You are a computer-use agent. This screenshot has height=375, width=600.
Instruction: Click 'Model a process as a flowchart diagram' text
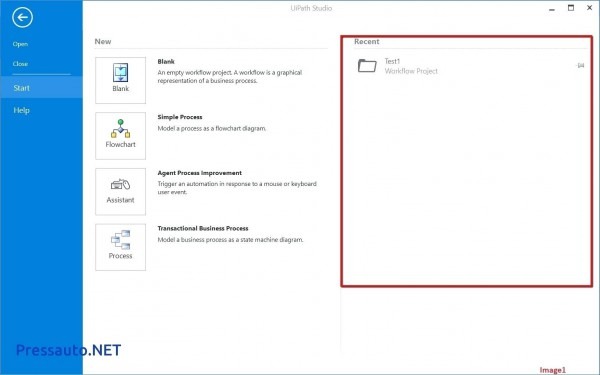point(212,129)
